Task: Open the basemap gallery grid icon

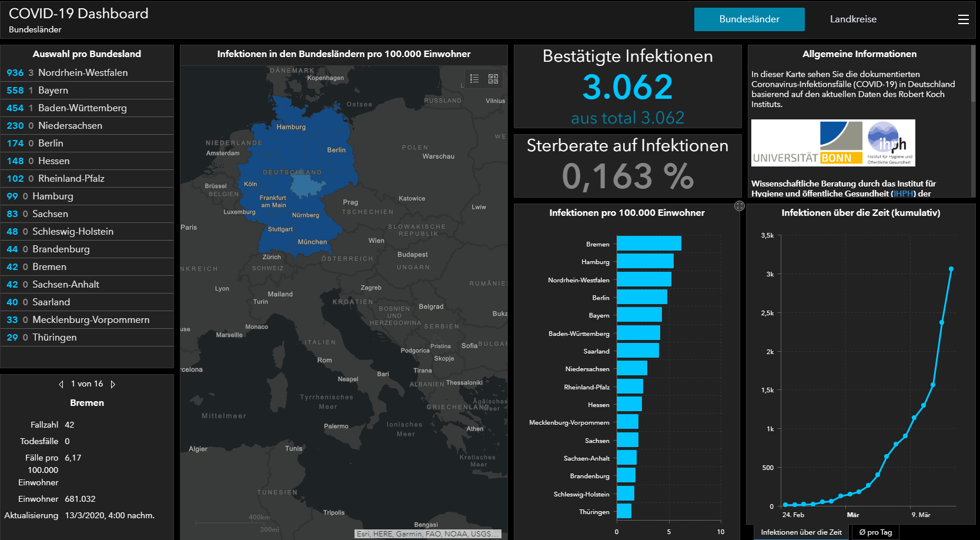Action: (493, 79)
